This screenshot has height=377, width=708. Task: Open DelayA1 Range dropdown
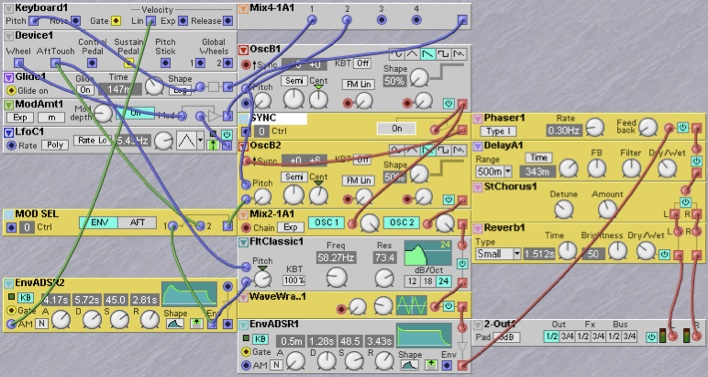494,172
